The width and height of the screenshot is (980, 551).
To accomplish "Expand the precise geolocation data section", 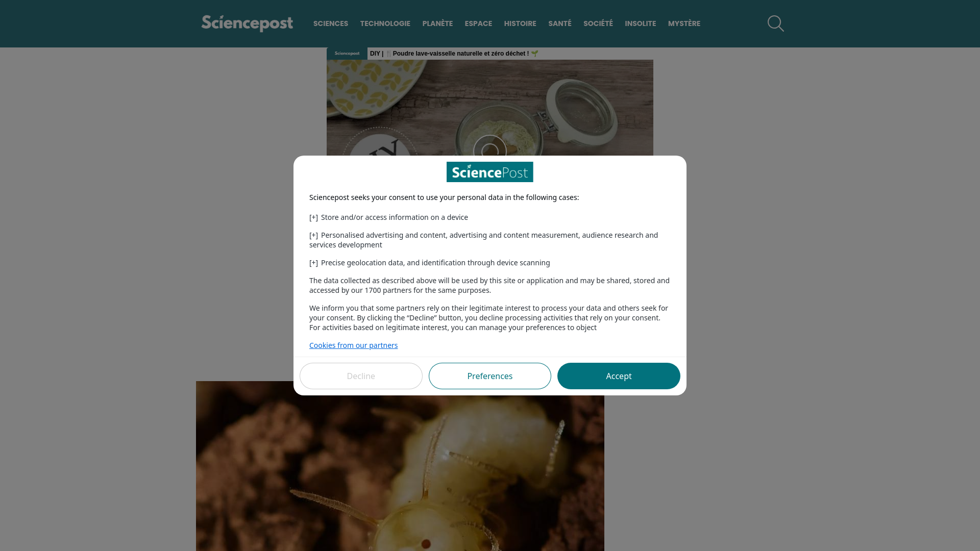I will coord(429,263).
